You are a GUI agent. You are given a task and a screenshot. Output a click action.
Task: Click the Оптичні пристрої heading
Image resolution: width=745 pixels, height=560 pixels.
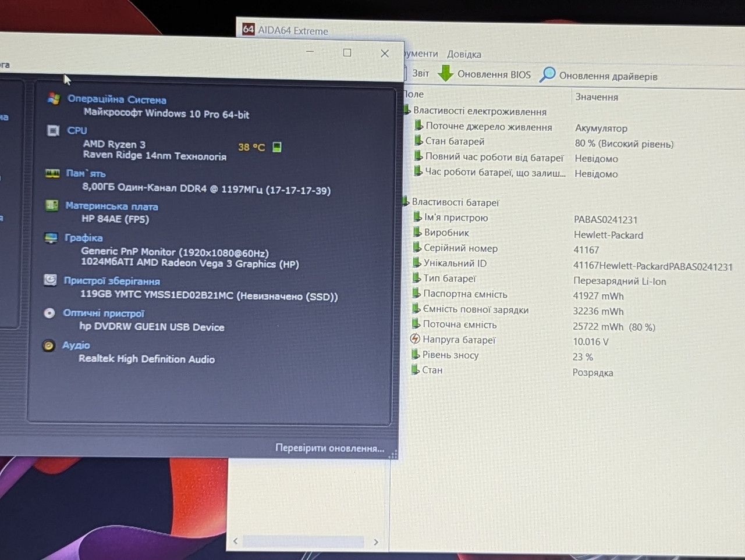(104, 313)
